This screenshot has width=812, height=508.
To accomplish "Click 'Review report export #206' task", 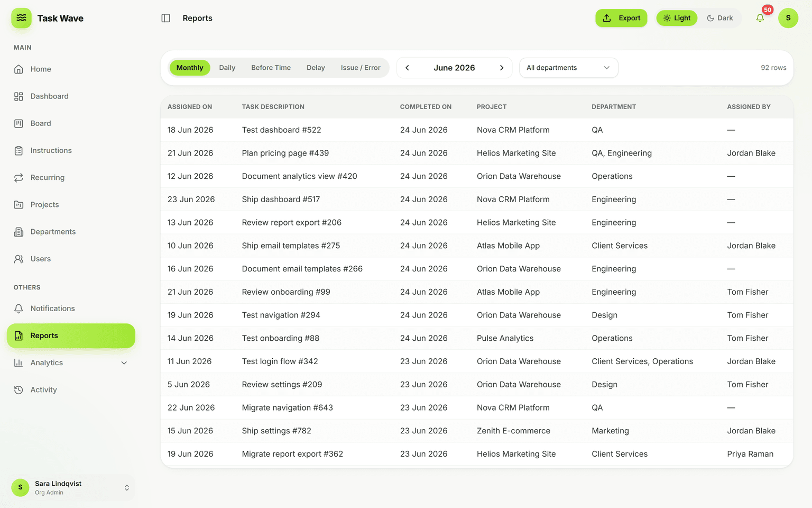I will (x=292, y=223).
